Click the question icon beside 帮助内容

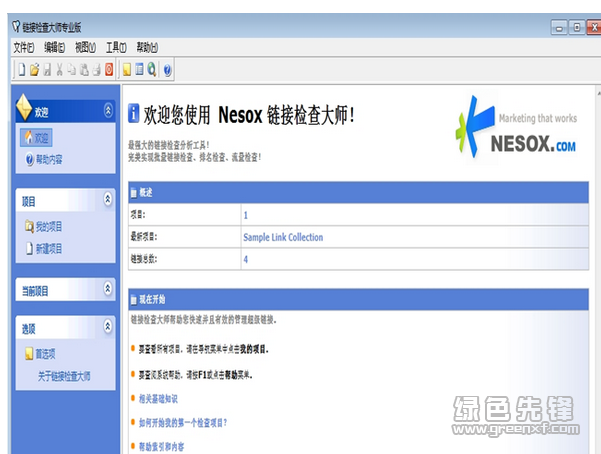point(30,159)
